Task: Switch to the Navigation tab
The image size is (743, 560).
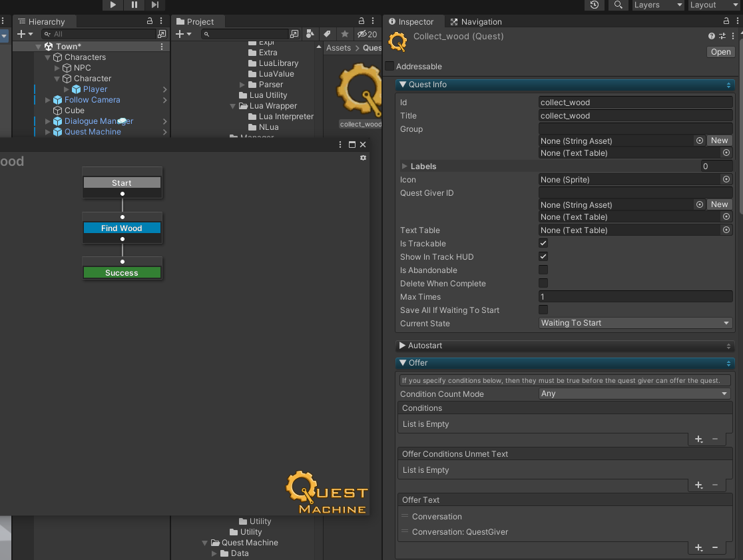Action: (476, 22)
